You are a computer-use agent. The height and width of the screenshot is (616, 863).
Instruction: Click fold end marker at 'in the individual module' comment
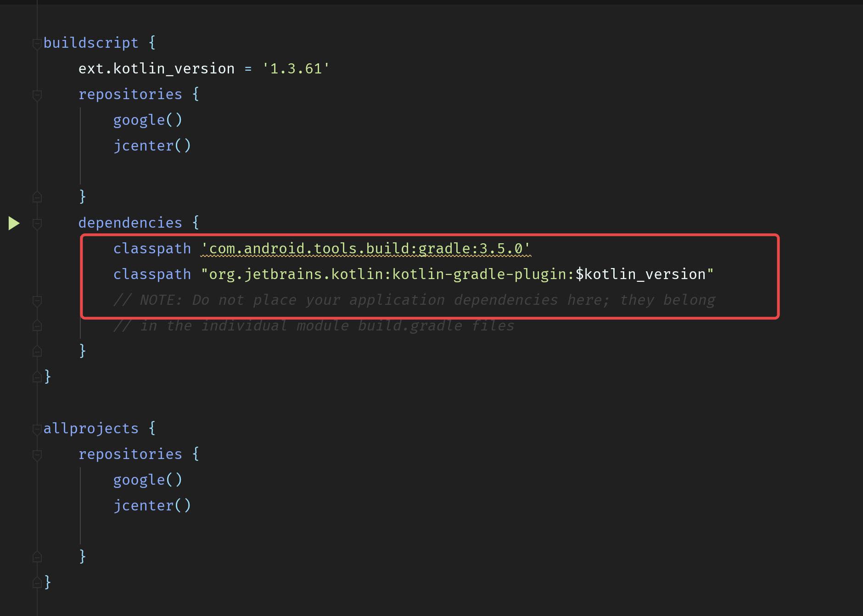click(x=37, y=326)
